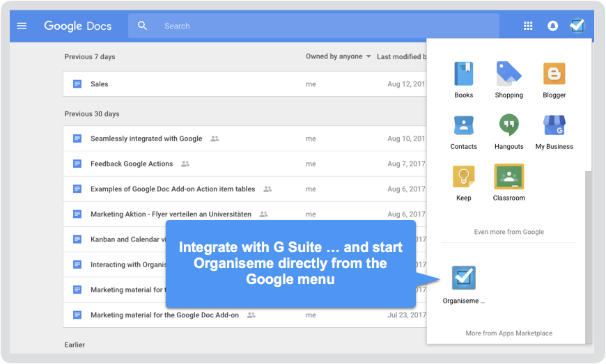The width and height of the screenshot is (606, 364).
Task: Click shared icon beside Examples of Google Doc Add-on
Action: click(267, 189)
